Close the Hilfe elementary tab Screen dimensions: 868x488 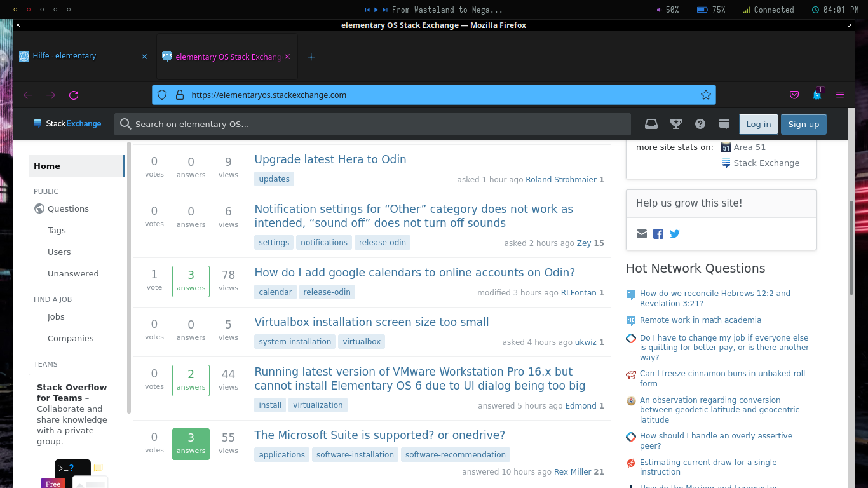144,57
